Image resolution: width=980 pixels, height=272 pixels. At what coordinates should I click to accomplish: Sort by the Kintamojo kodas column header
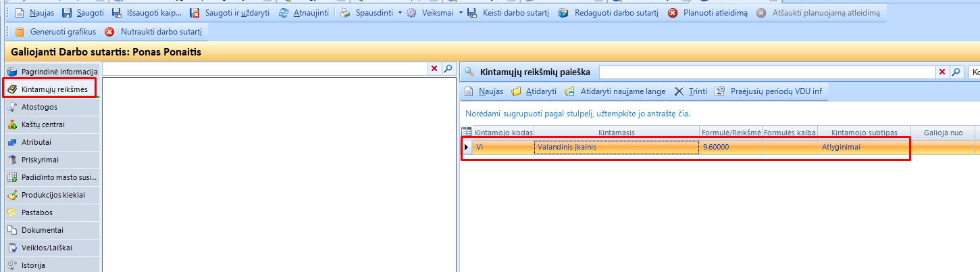click(x=504, y=133)
